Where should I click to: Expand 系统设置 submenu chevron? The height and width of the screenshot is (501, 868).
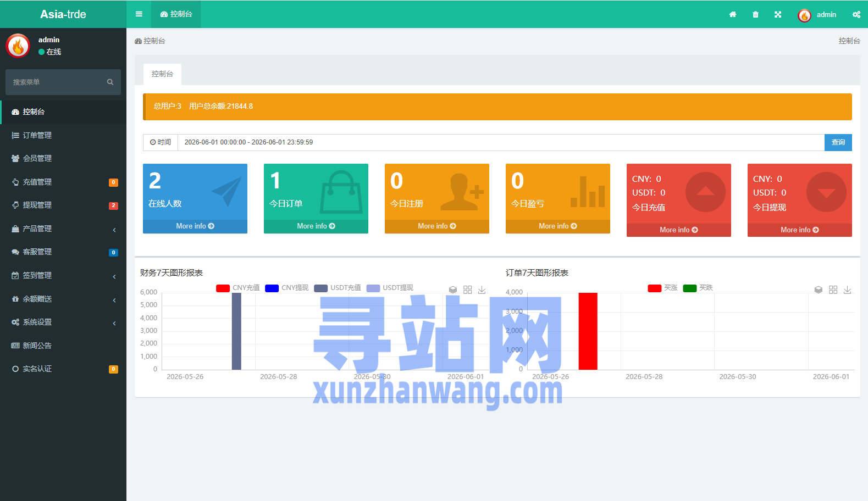pyautogui.click(x=114, y=323)
